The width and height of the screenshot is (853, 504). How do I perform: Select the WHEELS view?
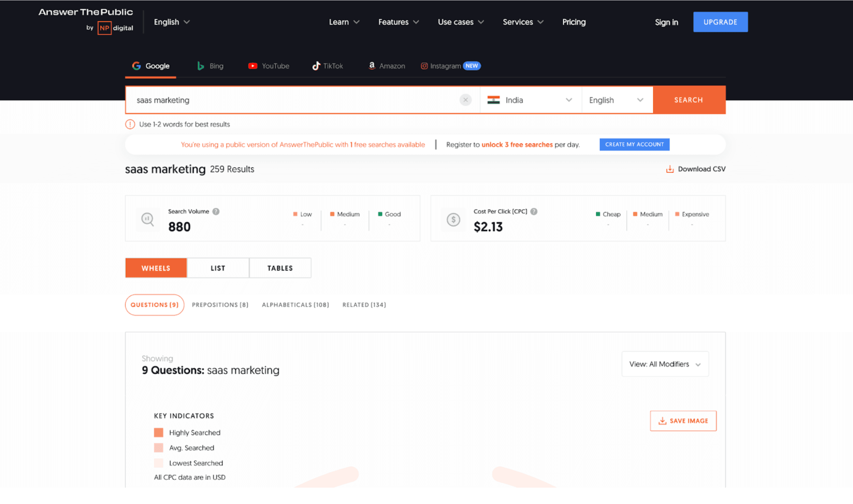pos(156,268)
